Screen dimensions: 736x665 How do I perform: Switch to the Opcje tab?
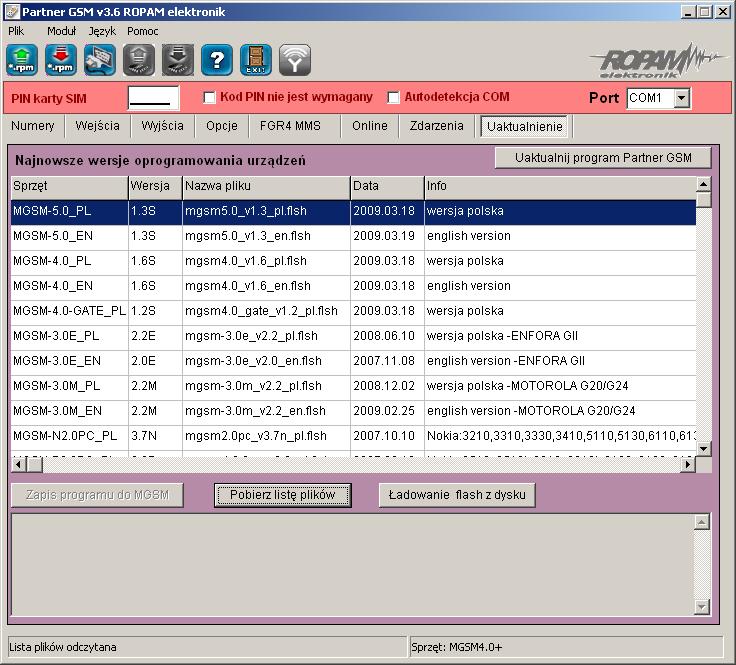tap(222, 126)
